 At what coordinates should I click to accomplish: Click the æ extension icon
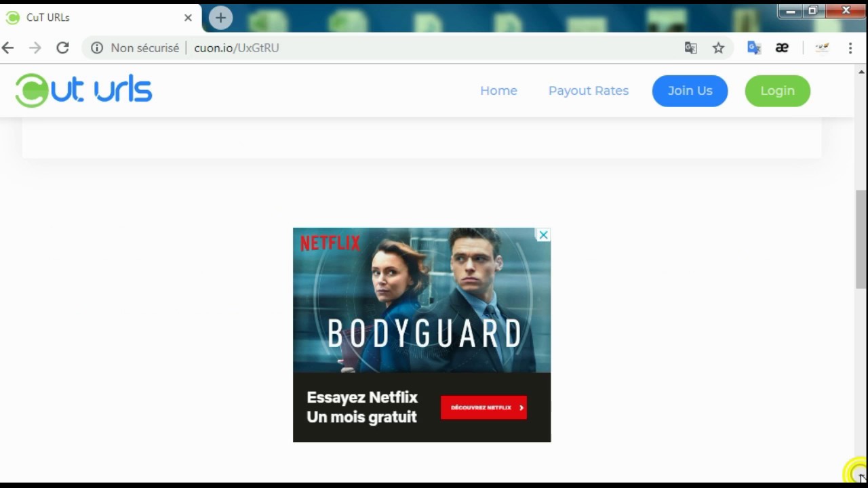(x=782, y=47)
